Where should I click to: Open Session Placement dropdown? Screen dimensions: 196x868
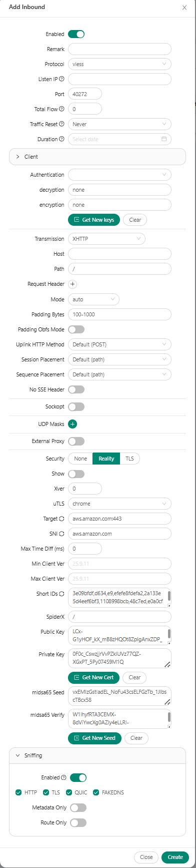point(119,359)
